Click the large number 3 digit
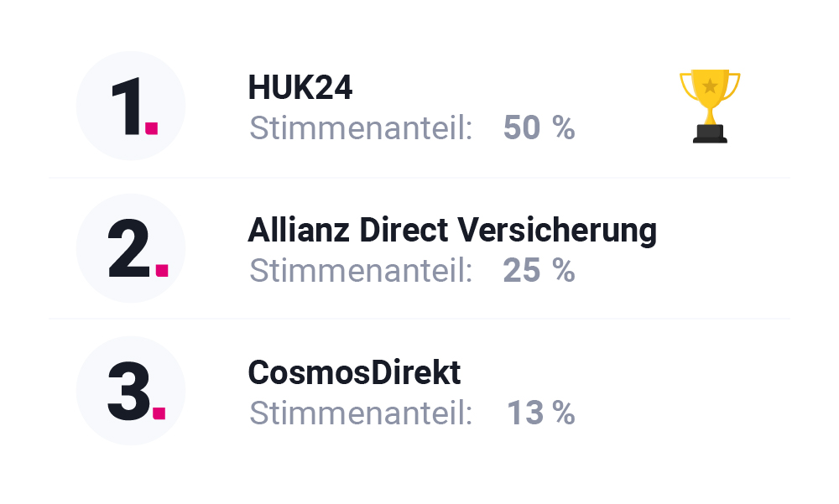This screenshot has width=839, height=504. pyautogui.click(x=129, y=391)
